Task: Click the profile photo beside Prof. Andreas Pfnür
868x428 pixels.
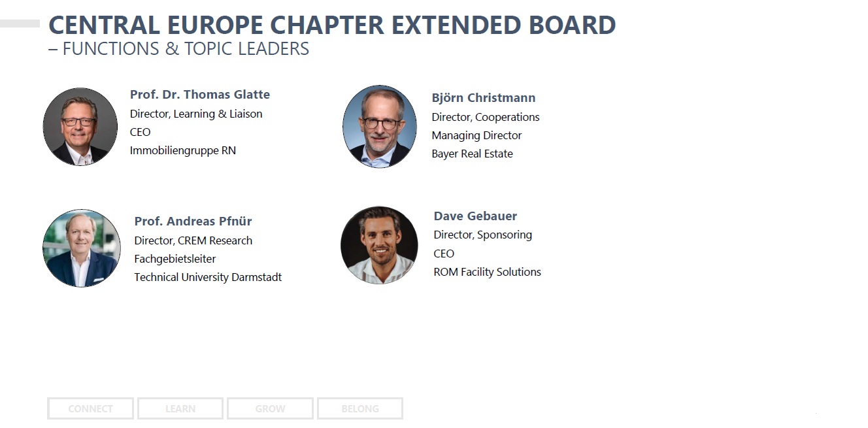Action: (81, 248)
